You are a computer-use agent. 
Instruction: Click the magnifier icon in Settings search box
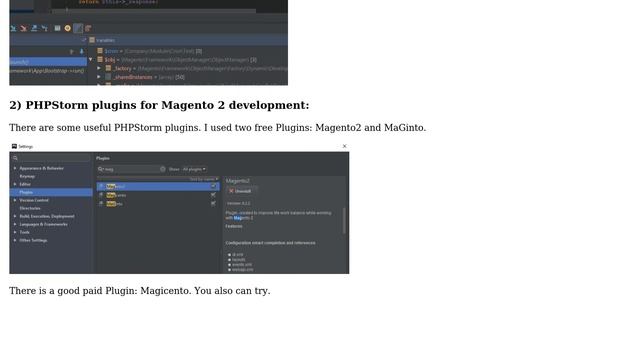coord(15,158)
